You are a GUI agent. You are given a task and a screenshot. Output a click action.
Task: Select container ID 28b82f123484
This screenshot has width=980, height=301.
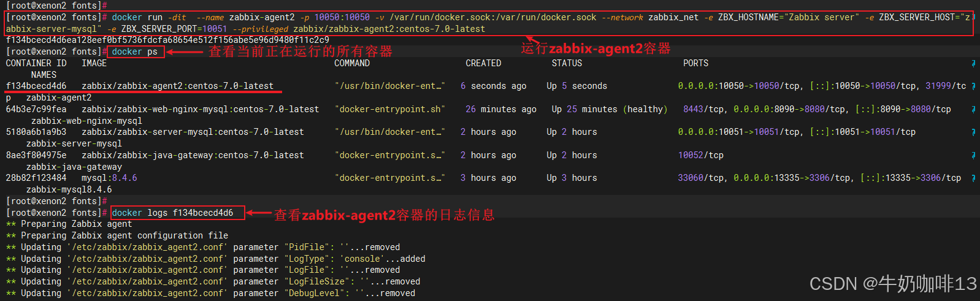click(x=36, y=178)
